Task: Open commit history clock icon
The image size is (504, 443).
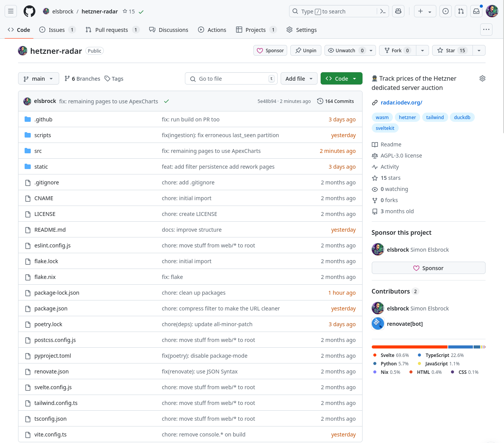Action: pos(320,101)
